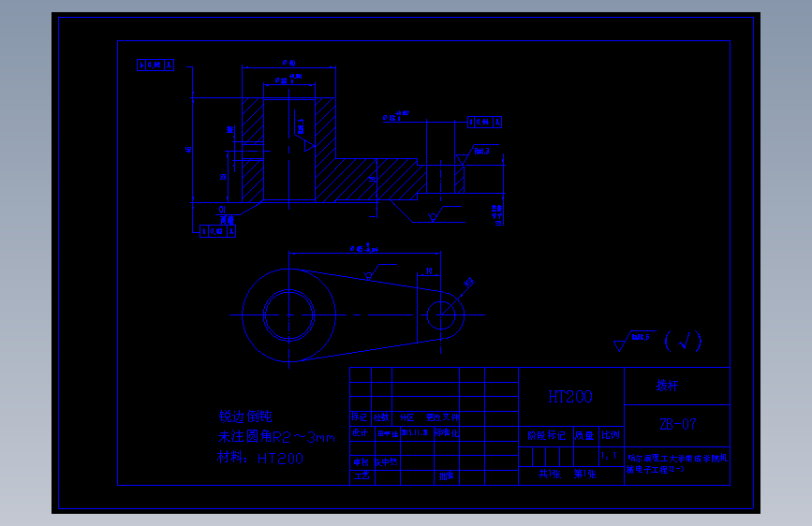Select the Ra0.3 roughness label near small hole
Screen dimensions: 812x526
[481, 152]
